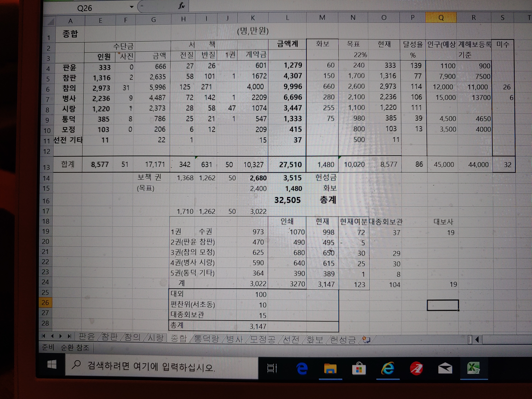Switch to the 참판 sheet tab
532x399 pixels.
tap(110, 336)
